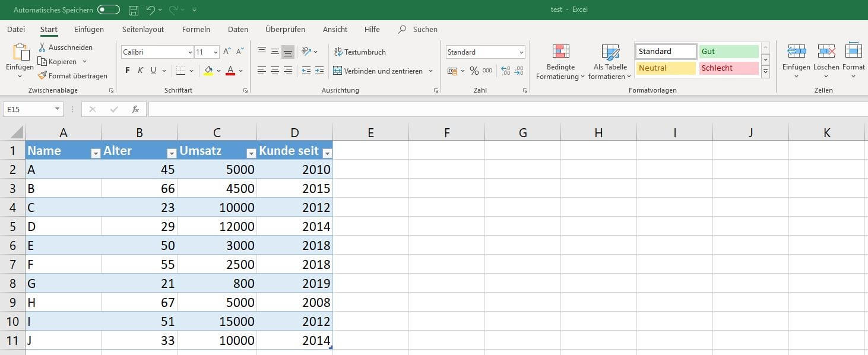Expand the cell styles gallery more arrow
This screenshot has height=355, width=868.
pos(765,72)
